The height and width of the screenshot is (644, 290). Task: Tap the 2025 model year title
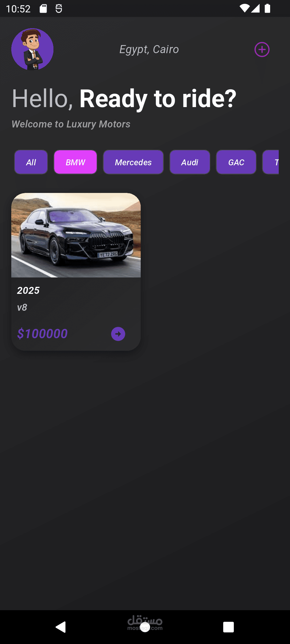click(x=28, y=290)
